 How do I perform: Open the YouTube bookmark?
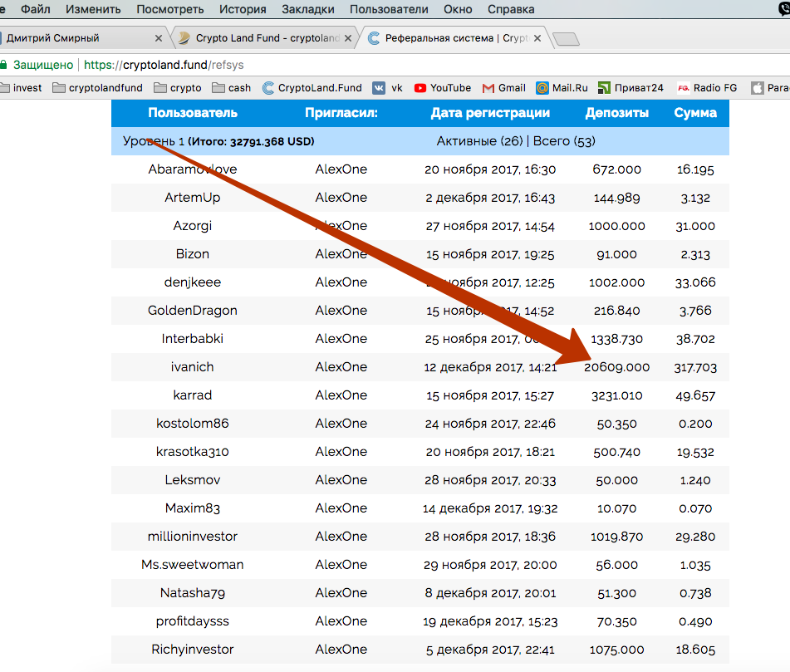click(x=442, y=87)
